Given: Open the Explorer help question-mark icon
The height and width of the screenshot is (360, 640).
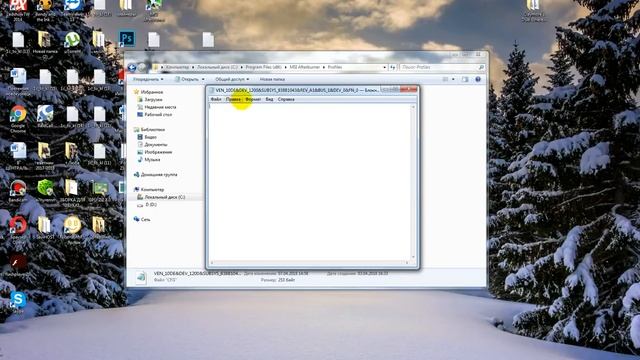Looking at the screenshot, I should (478, 79).
